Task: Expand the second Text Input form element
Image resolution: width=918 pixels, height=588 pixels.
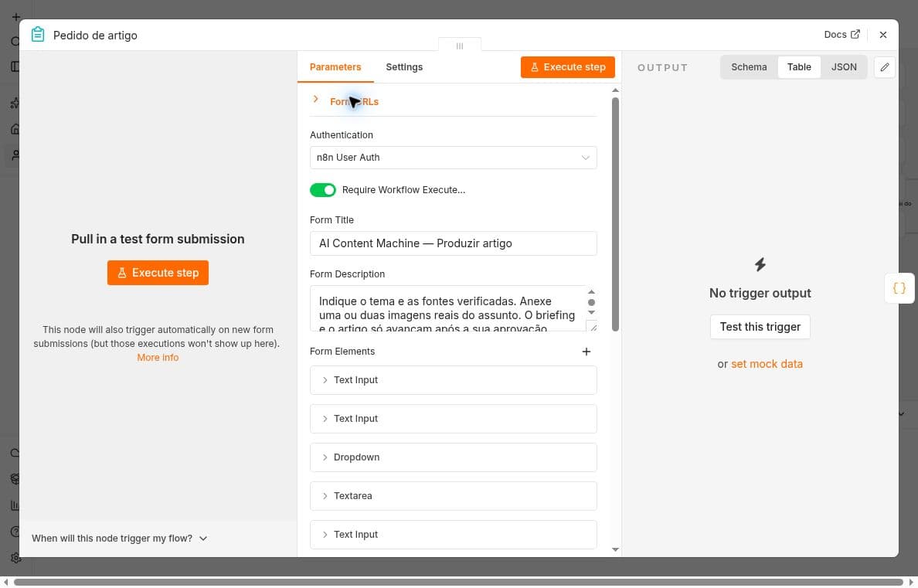Action: coord(453,419)
